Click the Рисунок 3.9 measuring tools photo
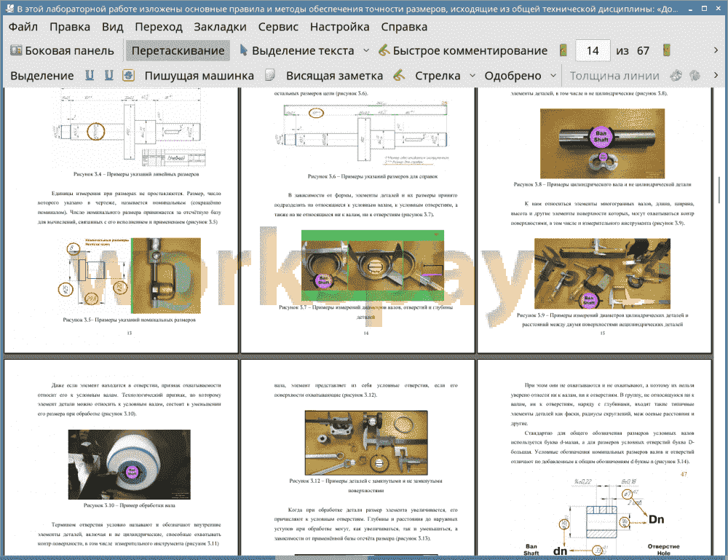The height and width of the screenshot is (560, 728). coord(602,274)
